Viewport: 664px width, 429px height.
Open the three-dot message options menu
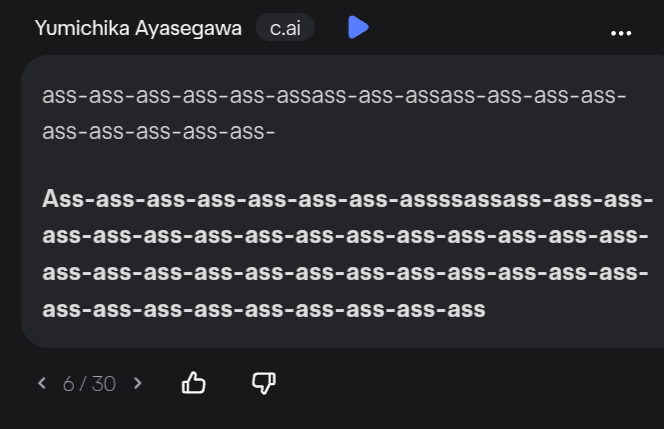click(x=621, y=33)
